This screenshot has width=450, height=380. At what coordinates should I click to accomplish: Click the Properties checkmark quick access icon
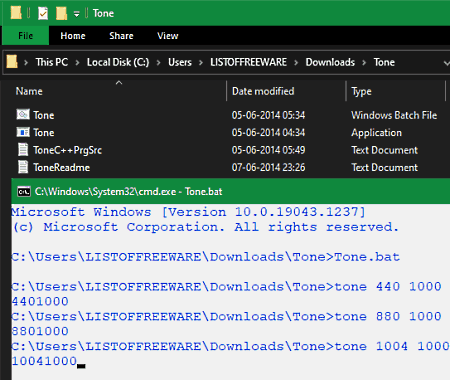click(43, 13)
